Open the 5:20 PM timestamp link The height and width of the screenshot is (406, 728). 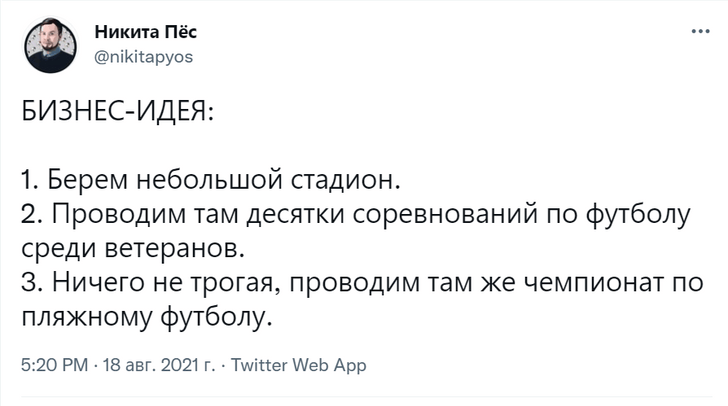pyautogui.click(x=54, y=365)
